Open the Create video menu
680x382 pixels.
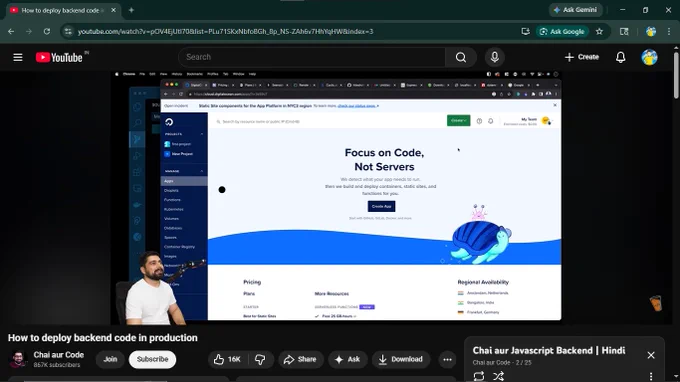click(582, 57)
